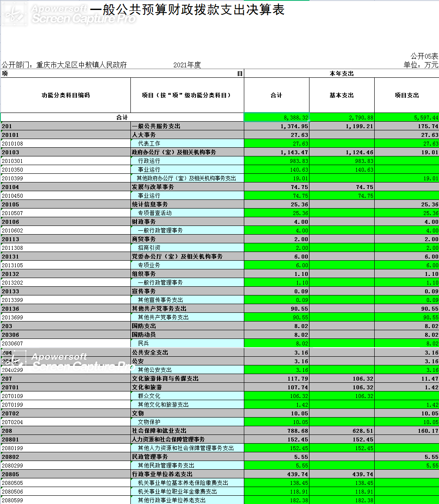The width and height of the screenshot is (439, 504).
Task: Select 公开部门：重庆市大足区中敖镇人民政府 text
Action: (x=64, y=65)
